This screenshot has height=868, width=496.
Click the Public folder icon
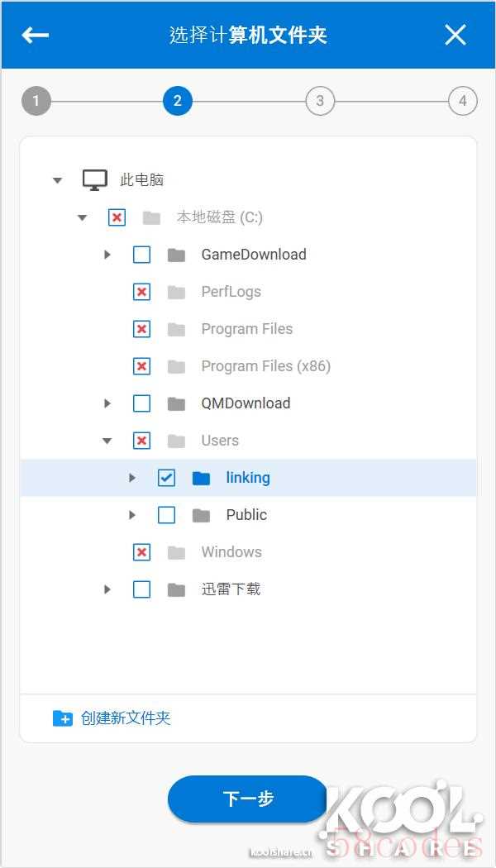[201, 515]
